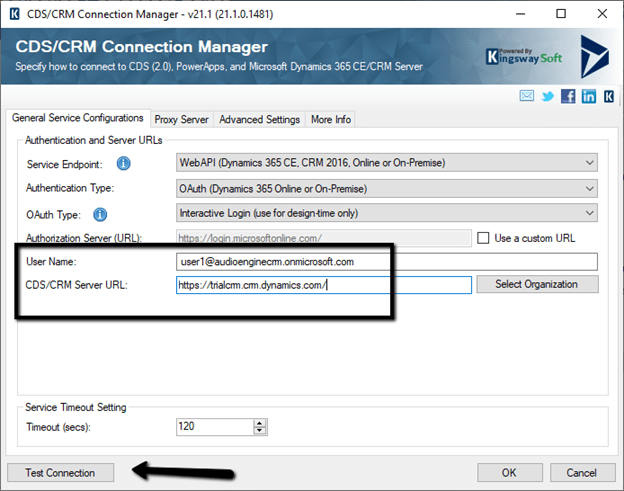Screen dimensions: 624x491
Task: Switch to General Service Configurations tab
Action: coord(78,118)
